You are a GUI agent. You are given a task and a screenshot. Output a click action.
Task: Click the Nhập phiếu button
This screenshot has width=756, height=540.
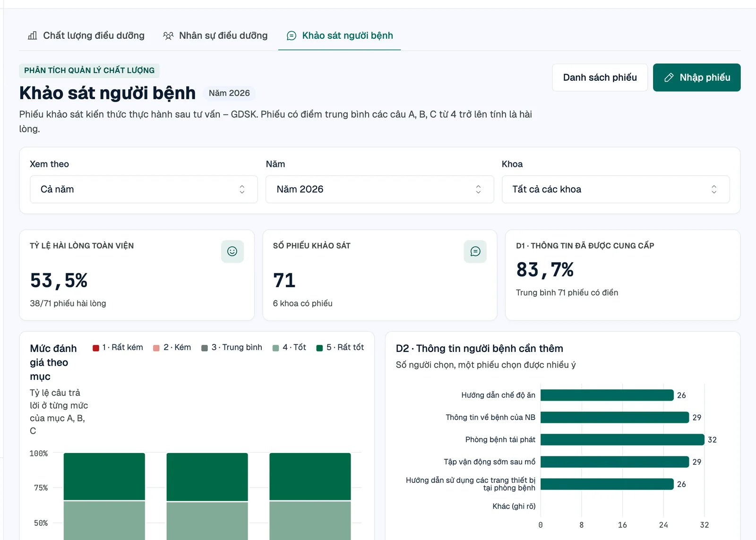pos(697,77)
